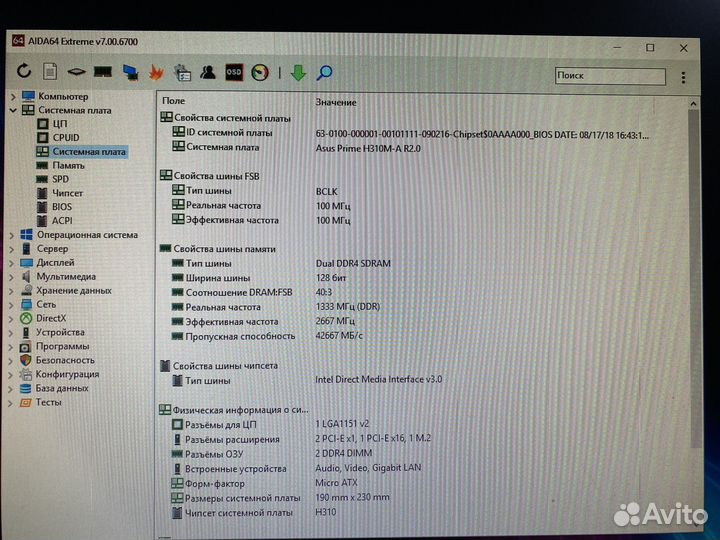Image resolution: width=720 pixels, height=540 pixels.
Task: Open the user account toolbar icon
Action: point(208,72)
